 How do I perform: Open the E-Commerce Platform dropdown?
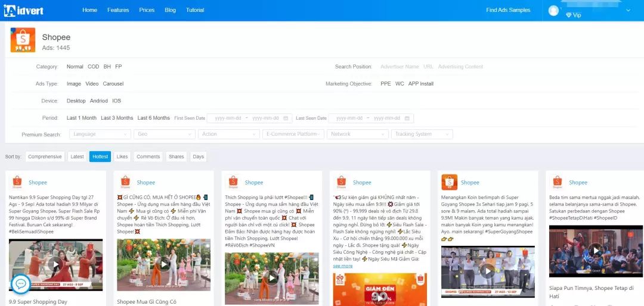(x=293, y=135)
